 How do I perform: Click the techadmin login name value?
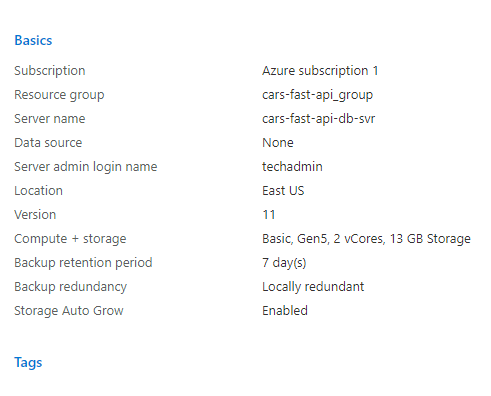(292, 167)
